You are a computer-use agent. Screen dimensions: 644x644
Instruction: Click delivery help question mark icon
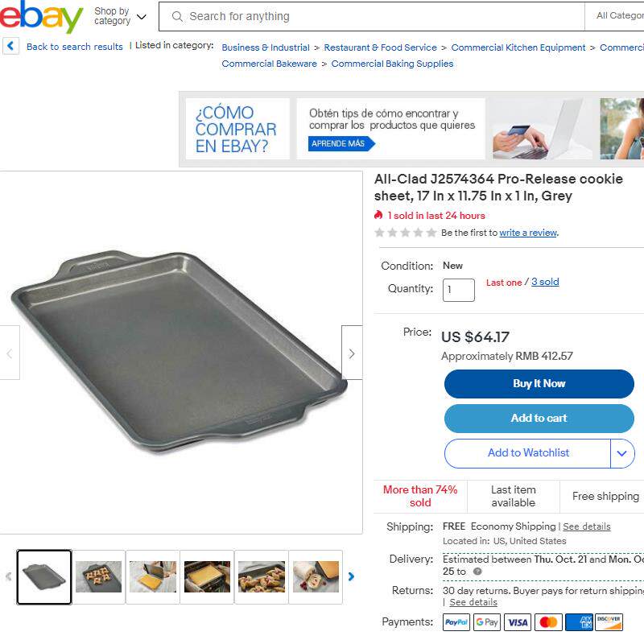477,572
